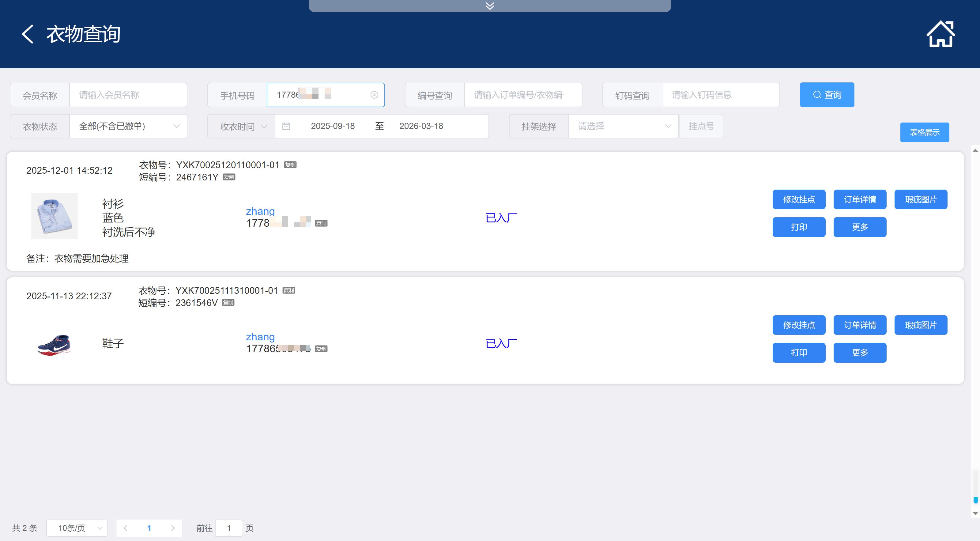This screenshot has height=541, width=980.
Task: Click the blue shirt thumbnail image
Action: pos(55,216)
